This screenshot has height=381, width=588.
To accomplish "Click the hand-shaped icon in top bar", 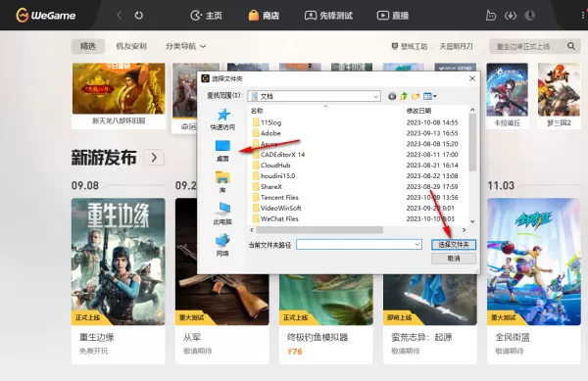I will pos(491,16).
